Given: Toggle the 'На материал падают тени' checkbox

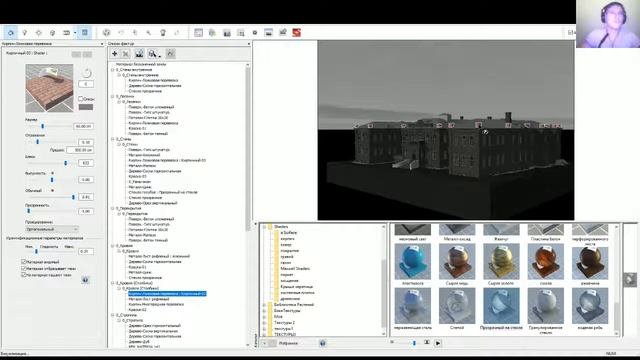Looking at the screenshot, I should 23,275.
